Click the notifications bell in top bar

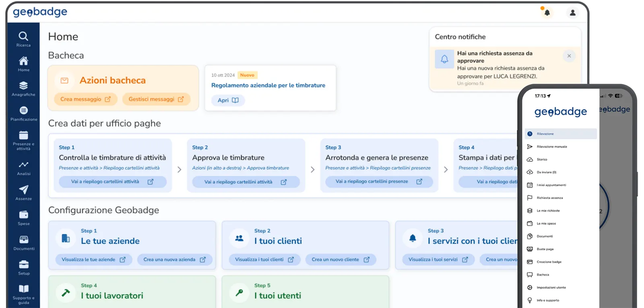(x=547, y=12)
